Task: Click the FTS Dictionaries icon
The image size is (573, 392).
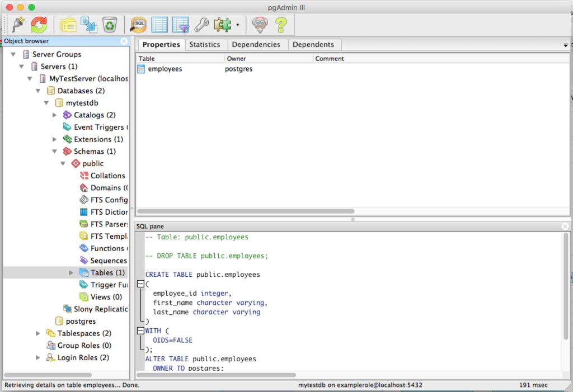Action: coord(84,212)
